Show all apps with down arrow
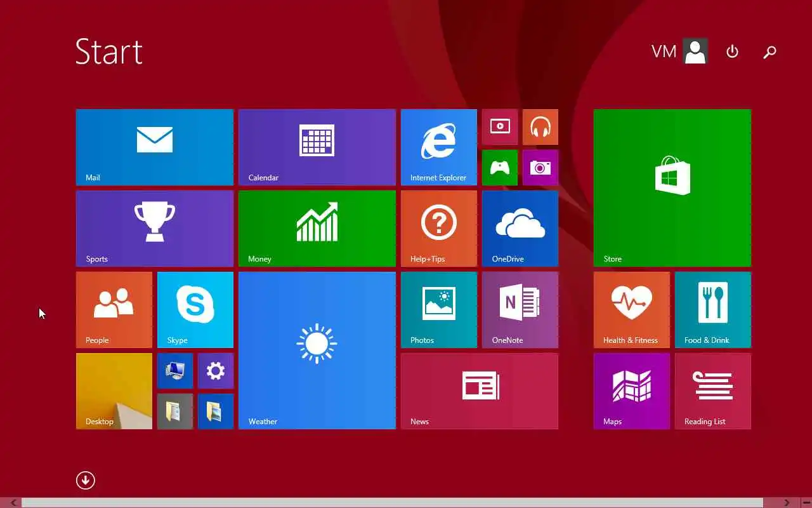 click(86, 480)
